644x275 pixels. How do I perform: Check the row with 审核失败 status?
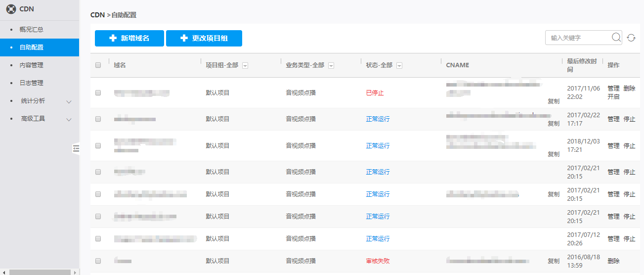(98, 261)
